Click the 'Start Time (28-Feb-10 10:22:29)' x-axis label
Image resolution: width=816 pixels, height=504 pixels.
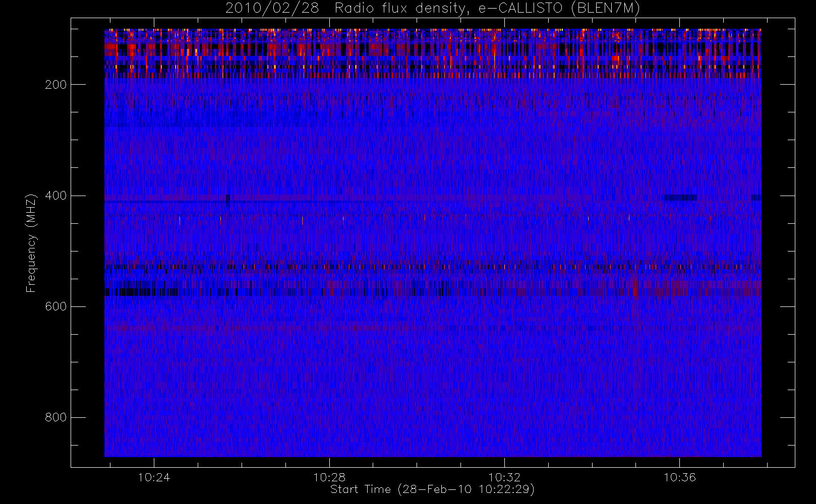point(432,489)
